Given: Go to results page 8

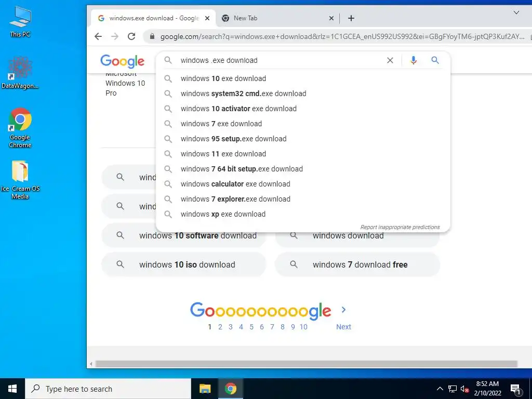Looking at the screenshot, I should tap(282, 327).
